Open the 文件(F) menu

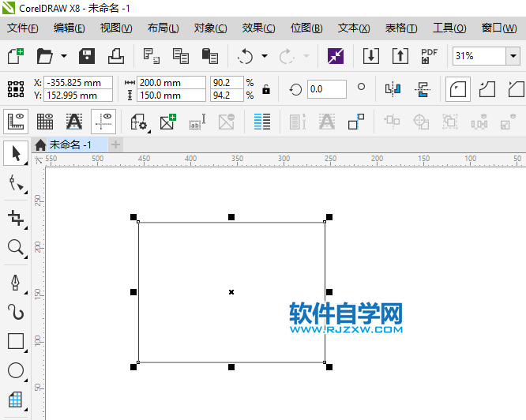click(22, 28)
